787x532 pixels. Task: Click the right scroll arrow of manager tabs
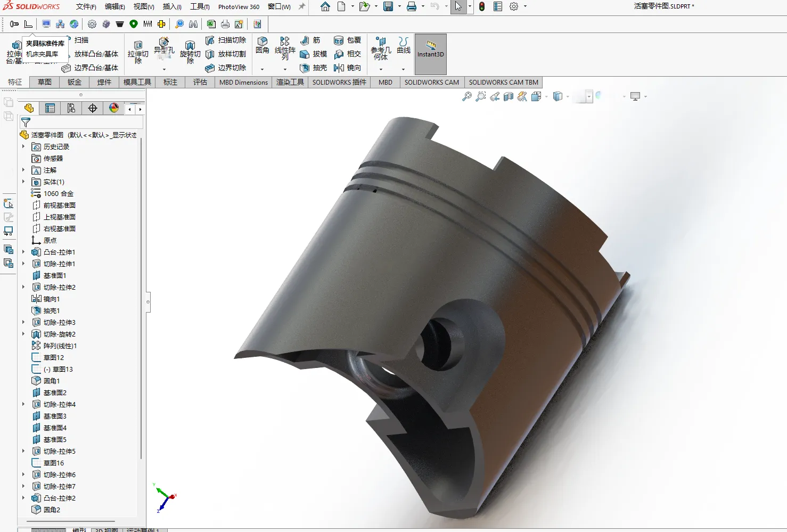coord(140,109)
